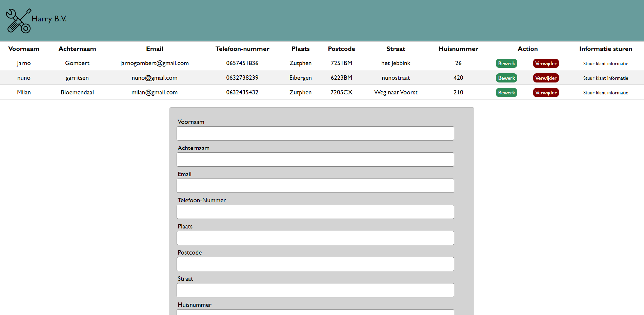Click phone number 0657451836
Image resolution: width=644 pixels, height=315 pixels.
point(242,63)
